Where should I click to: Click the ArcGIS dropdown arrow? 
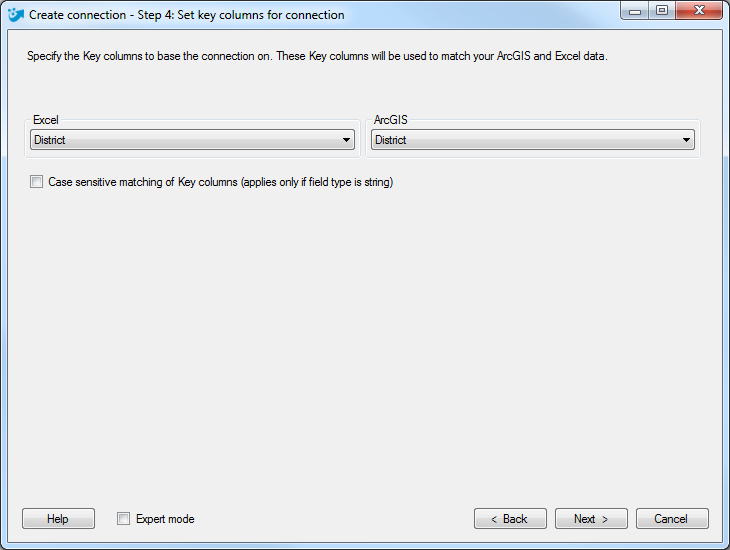tap(686, 140)
